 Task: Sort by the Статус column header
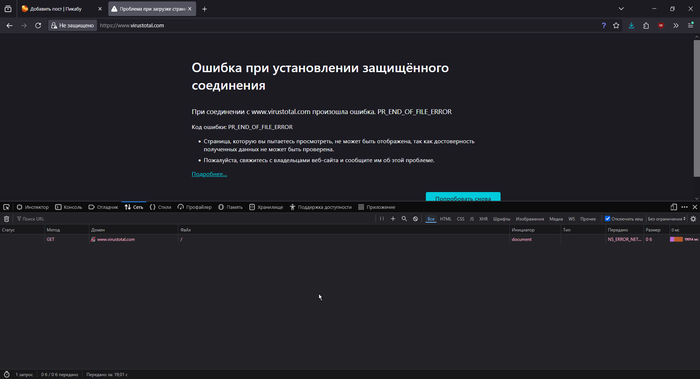coord(22,230)
